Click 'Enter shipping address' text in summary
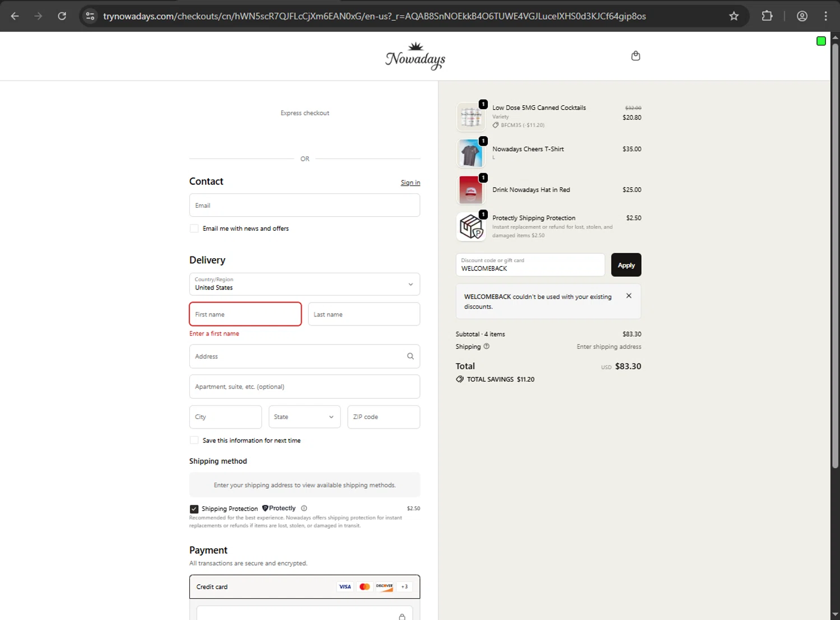Screen dimensions: 840x620 609,347
